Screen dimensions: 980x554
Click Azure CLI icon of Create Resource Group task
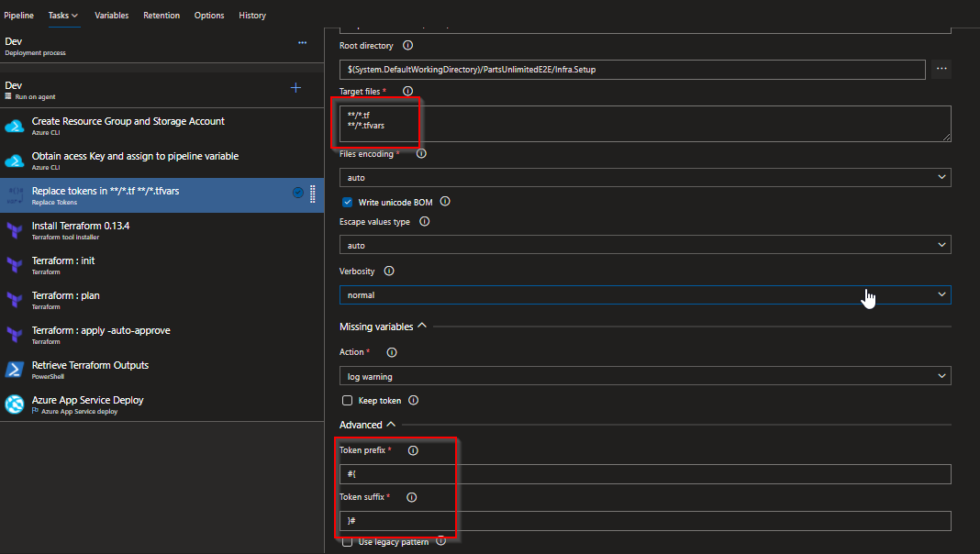coord(15,127)
